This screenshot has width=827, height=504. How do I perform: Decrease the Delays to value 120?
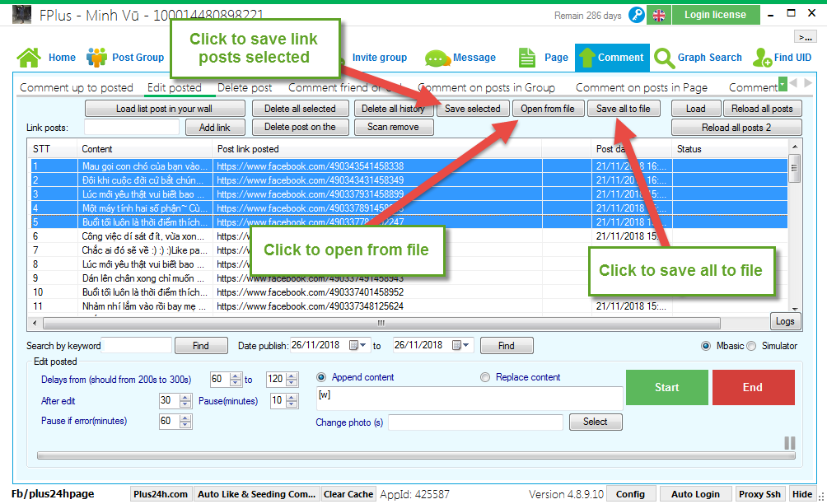tap(292, 383)
